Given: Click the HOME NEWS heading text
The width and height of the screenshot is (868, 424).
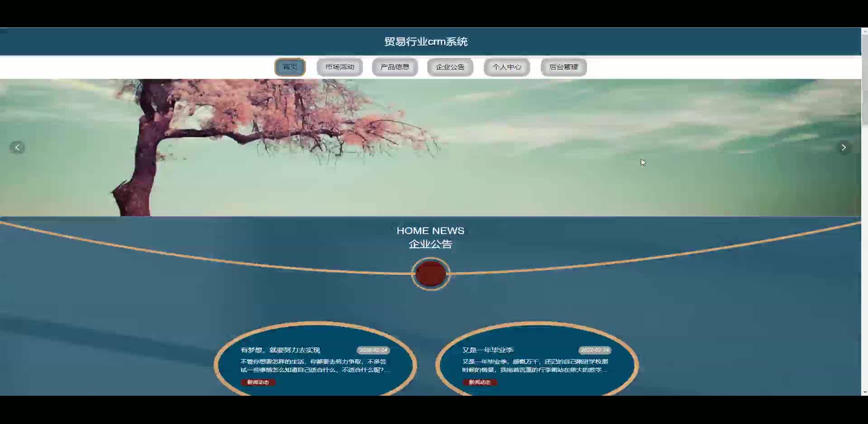Looking at the screenshot, I should click(x=430, y=231).
